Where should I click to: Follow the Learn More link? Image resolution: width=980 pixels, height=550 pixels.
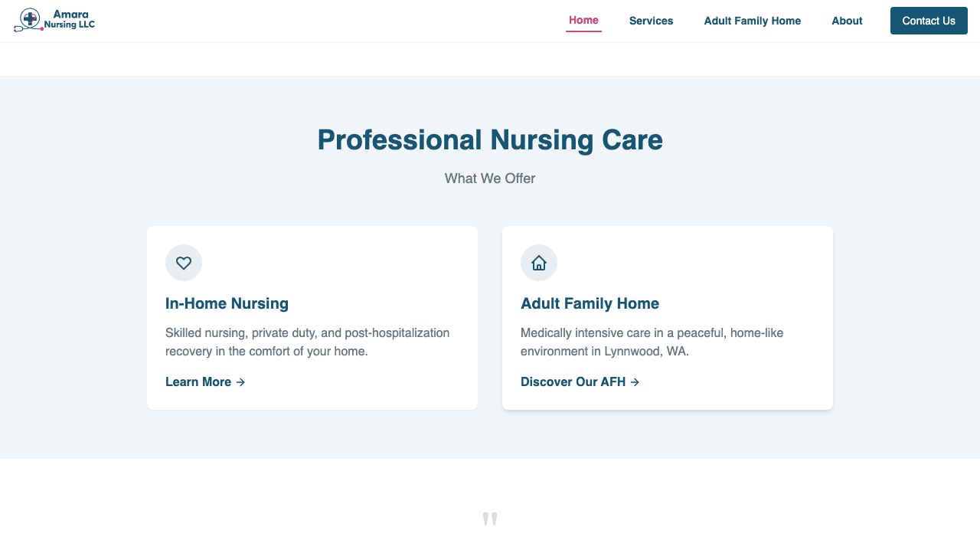[x=199, y=381]
